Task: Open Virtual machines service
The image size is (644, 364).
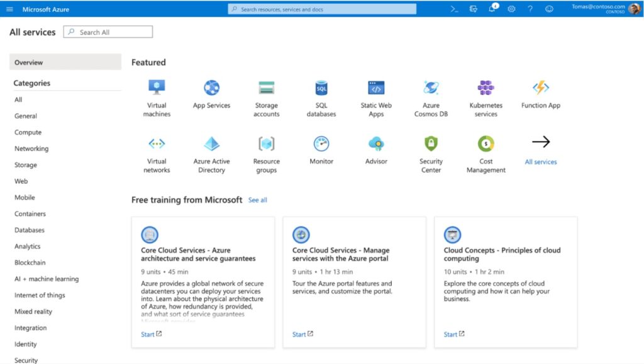Action: tap(157, 98)
